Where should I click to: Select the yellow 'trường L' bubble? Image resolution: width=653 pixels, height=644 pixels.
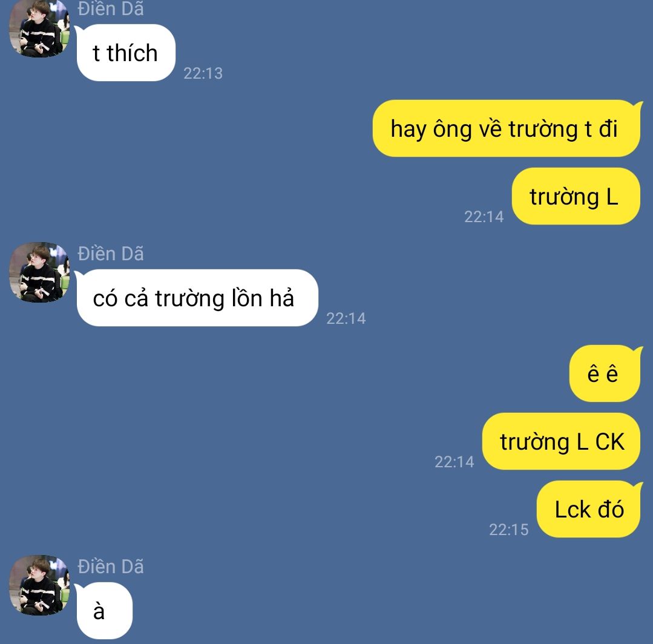click(576, 196)
